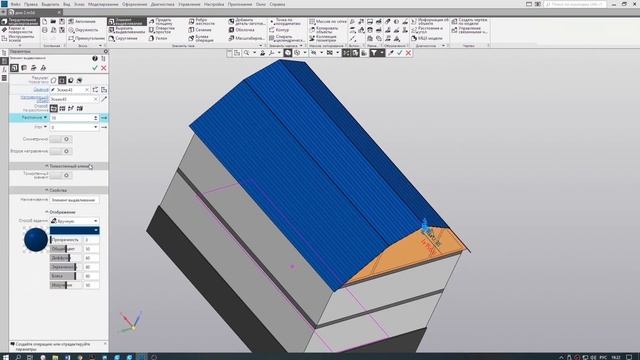Select Добавить деталь-заготовку tool
The width and height of the screenshot is (640, 360).
[x=246, y=22]
